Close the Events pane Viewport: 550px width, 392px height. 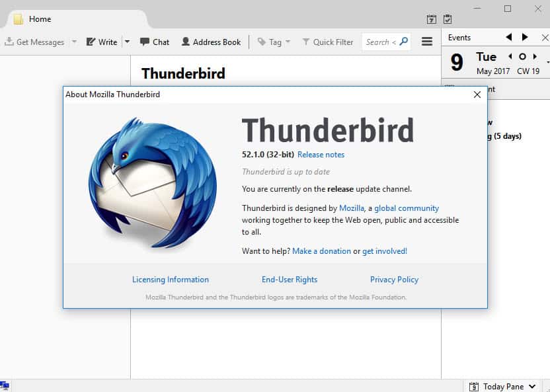tap(544, 38)
